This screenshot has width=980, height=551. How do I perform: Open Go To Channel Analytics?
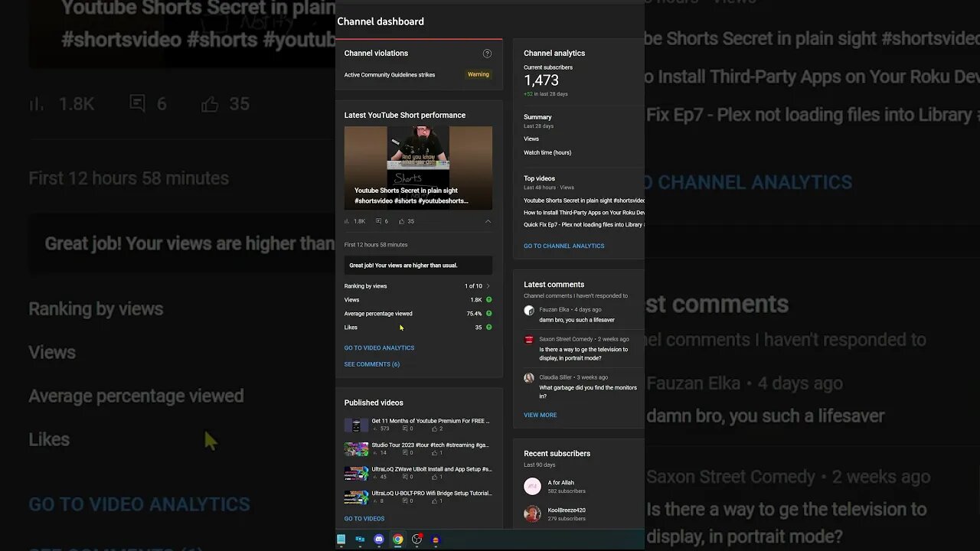pos(564,246)
